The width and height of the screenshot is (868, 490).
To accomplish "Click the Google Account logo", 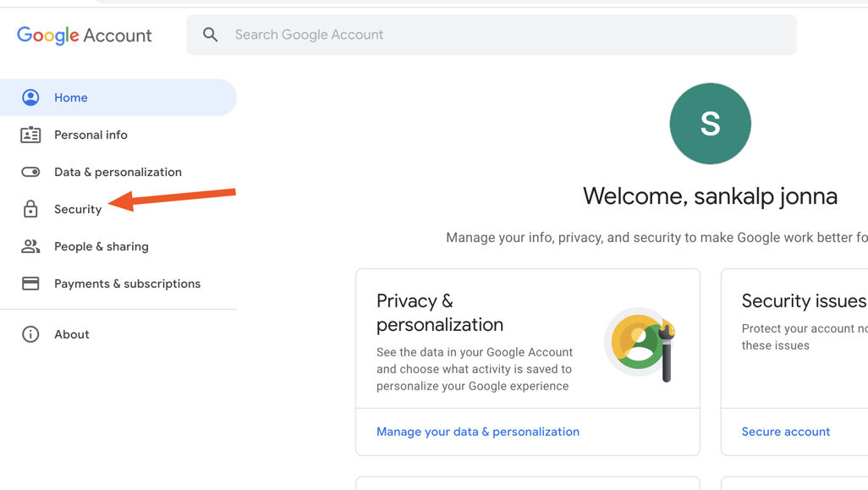I will (85, 36).
